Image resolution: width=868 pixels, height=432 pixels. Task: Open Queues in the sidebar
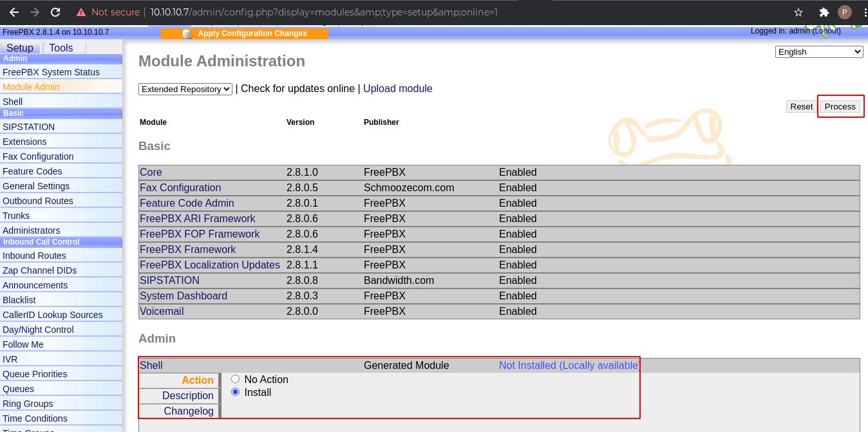[61, 389]
